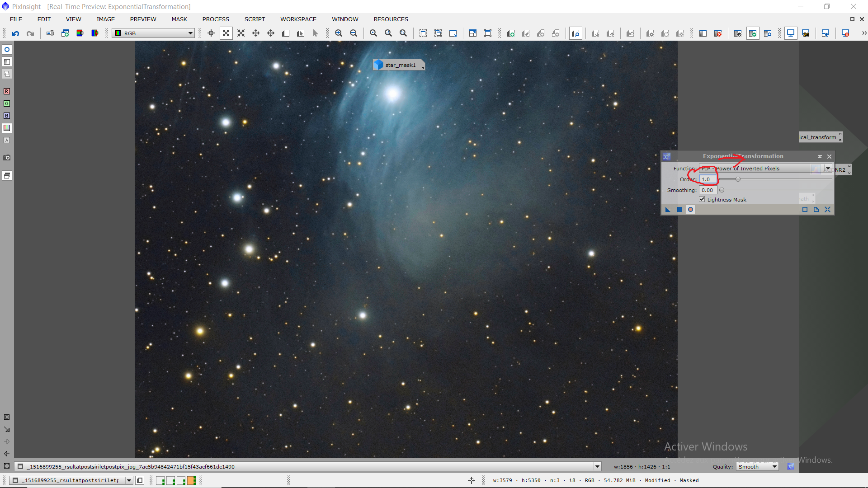
Task: Open the preview Quality Smooth dropdown
Action: (x=774, y=466)
